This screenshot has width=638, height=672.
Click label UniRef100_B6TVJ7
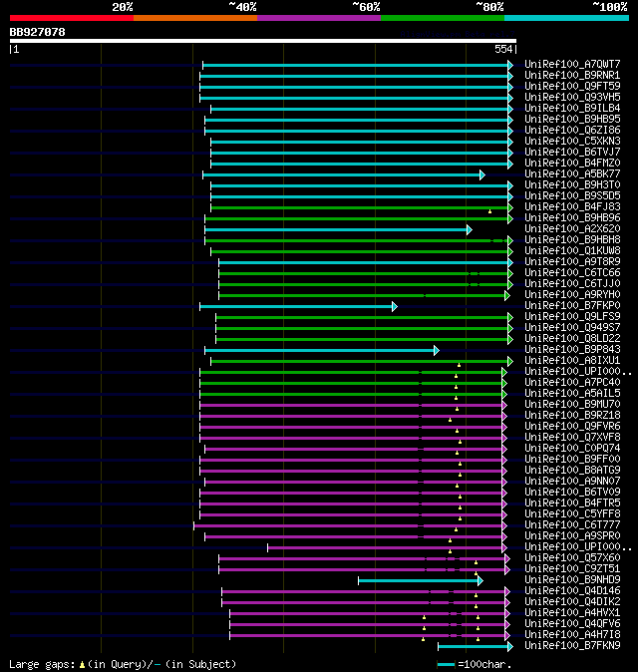pyautogui.click(x=572, y=153)
